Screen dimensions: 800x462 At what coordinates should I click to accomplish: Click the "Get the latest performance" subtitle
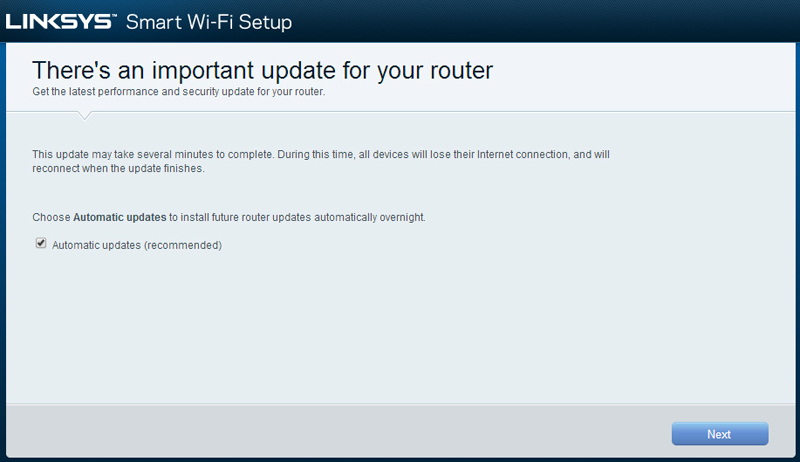tap(179, 92)
